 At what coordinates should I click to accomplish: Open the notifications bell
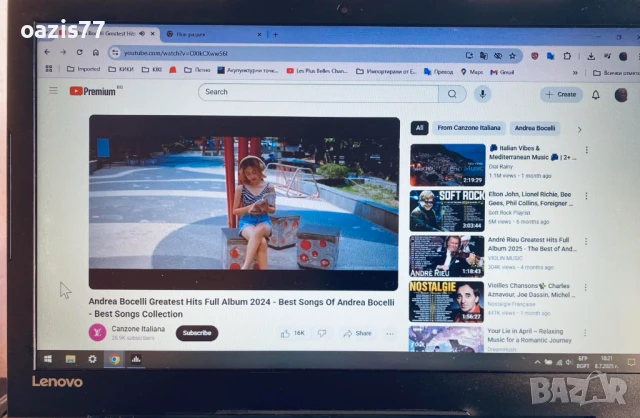tap(596, 95)
